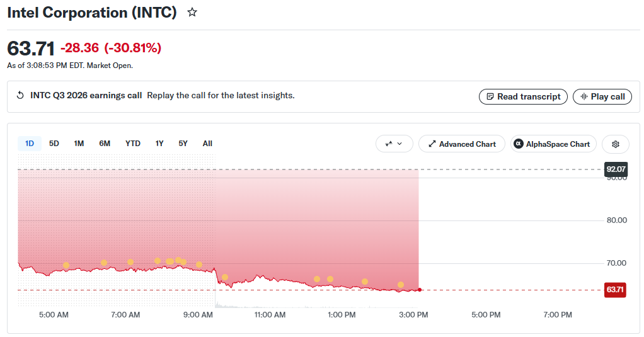Read the earnings call transcript
The image size is (644, 337).
[523, 97]
